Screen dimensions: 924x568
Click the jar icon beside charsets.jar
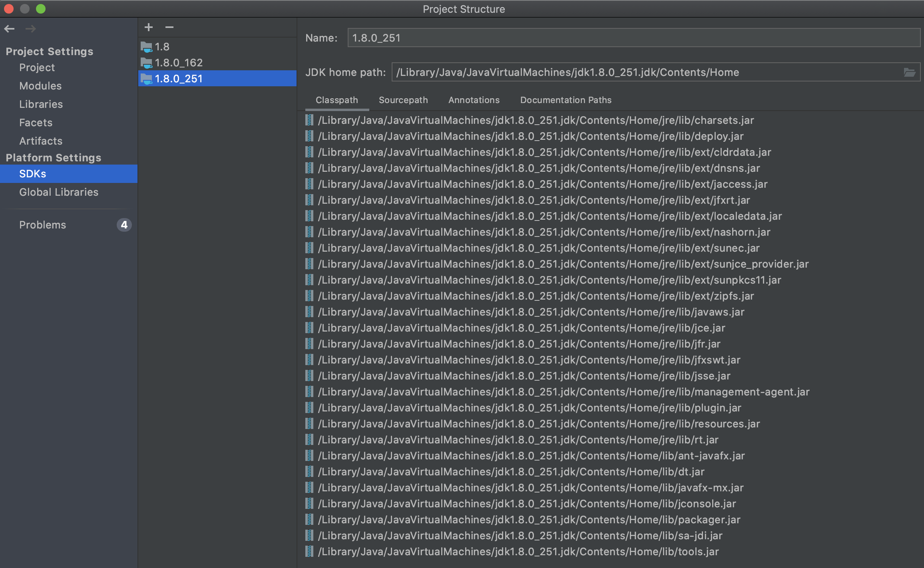pos(309,120)
